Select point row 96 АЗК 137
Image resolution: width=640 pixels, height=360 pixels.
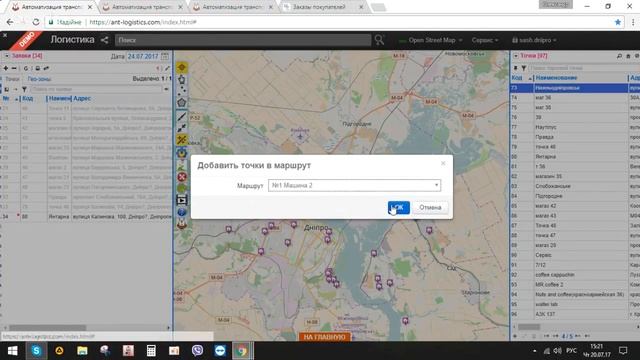(x=575, y=314)
